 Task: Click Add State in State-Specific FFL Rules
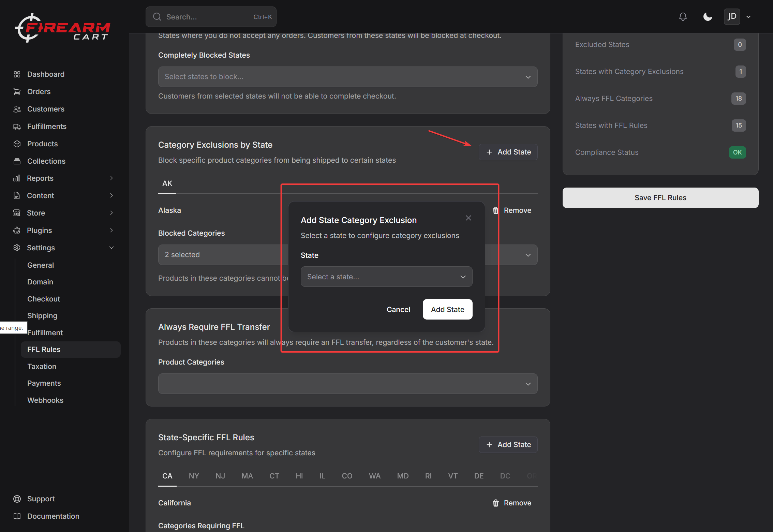(508, 445)
